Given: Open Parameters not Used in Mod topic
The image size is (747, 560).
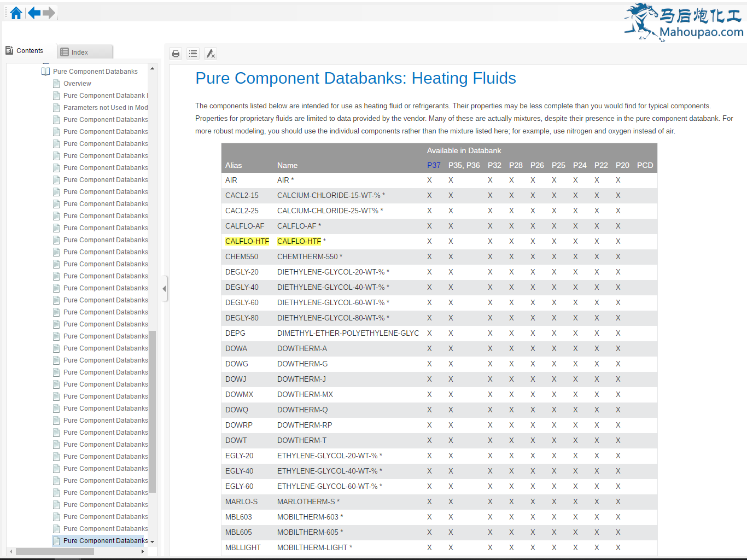Looking at the screenshot, I should pyautogui.click(x=106, y=108).
